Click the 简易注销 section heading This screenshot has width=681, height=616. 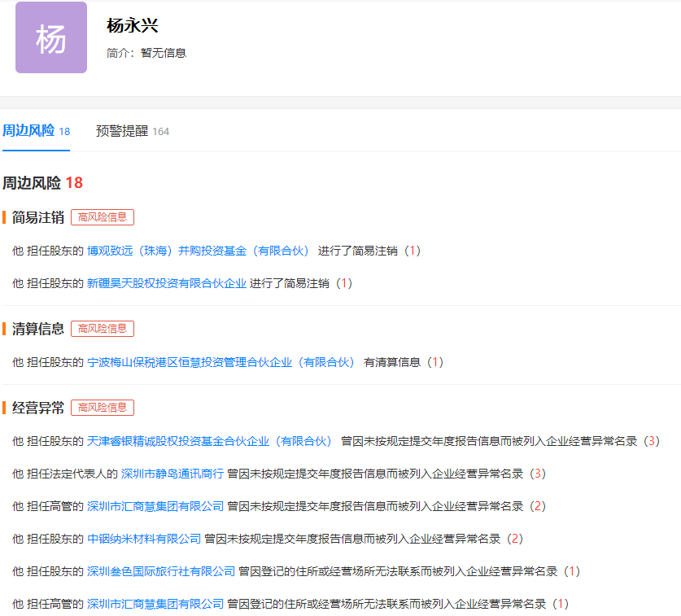click(x=38, y=217)
